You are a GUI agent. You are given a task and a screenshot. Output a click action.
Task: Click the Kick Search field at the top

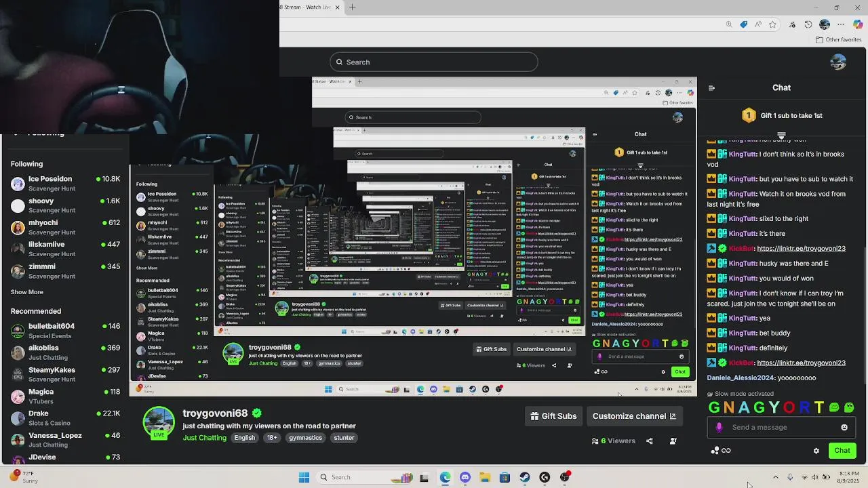pyautogui.click(x=434, y=62)
